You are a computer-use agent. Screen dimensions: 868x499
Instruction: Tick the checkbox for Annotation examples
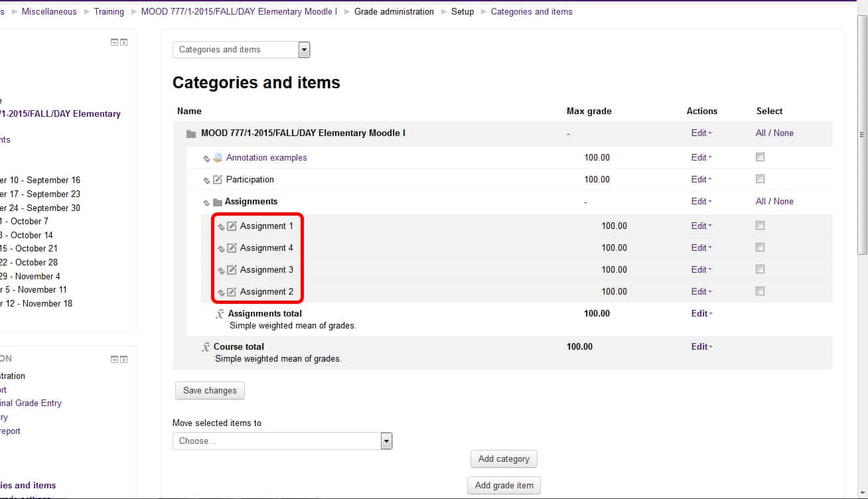click(x=760, y=157)
